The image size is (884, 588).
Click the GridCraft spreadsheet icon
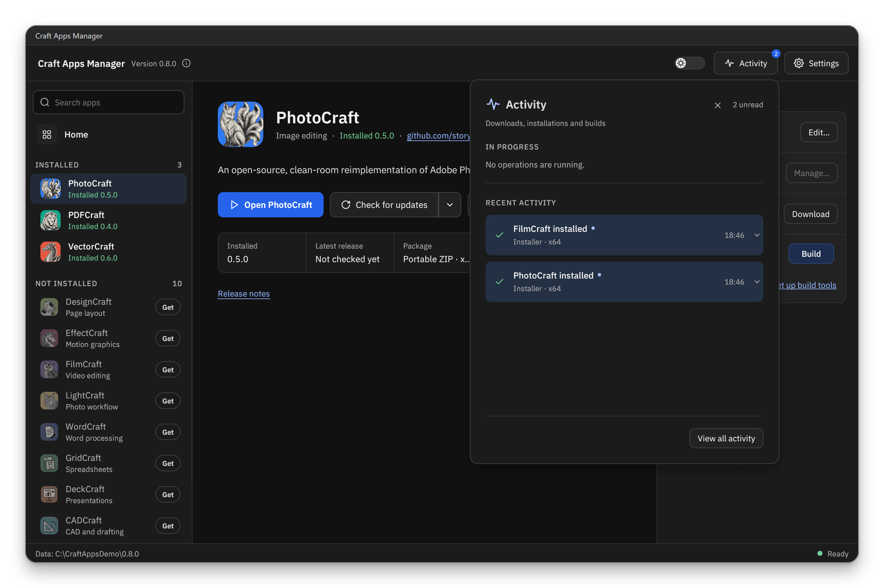[x=49, y=463]
